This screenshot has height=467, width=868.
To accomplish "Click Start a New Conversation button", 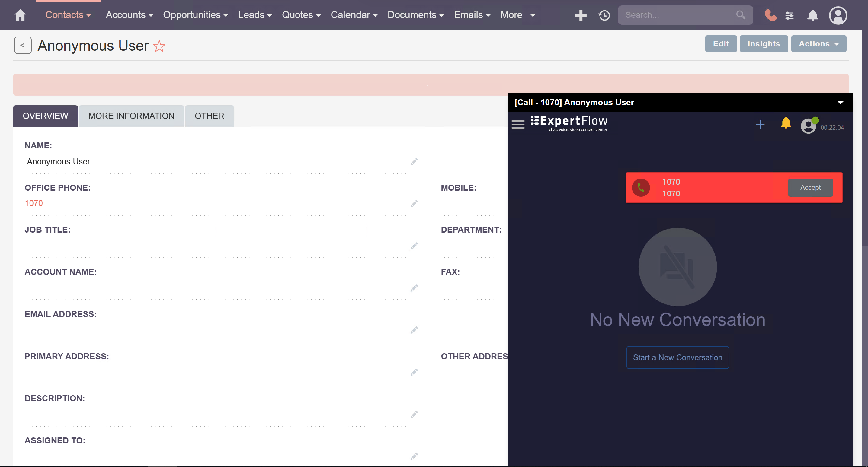I will (677, 357).
